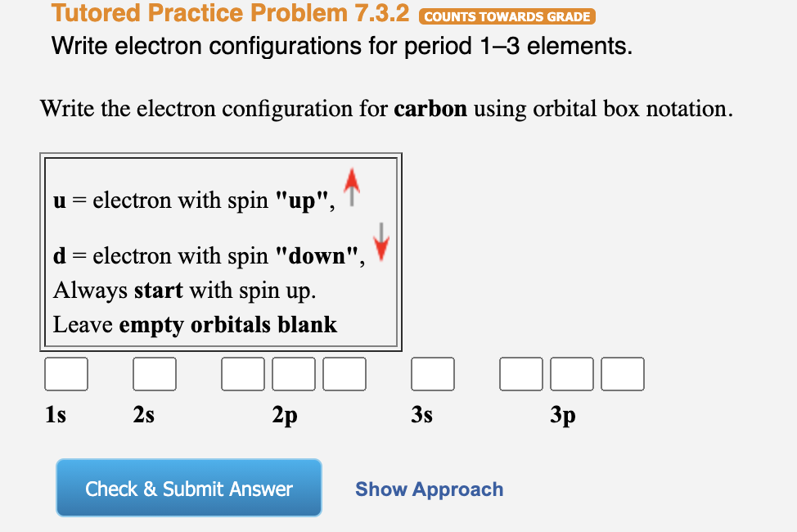Screen dimensions: 797x532
Task: Click the last 2p orbital box
Action: [x=344, y=373]
